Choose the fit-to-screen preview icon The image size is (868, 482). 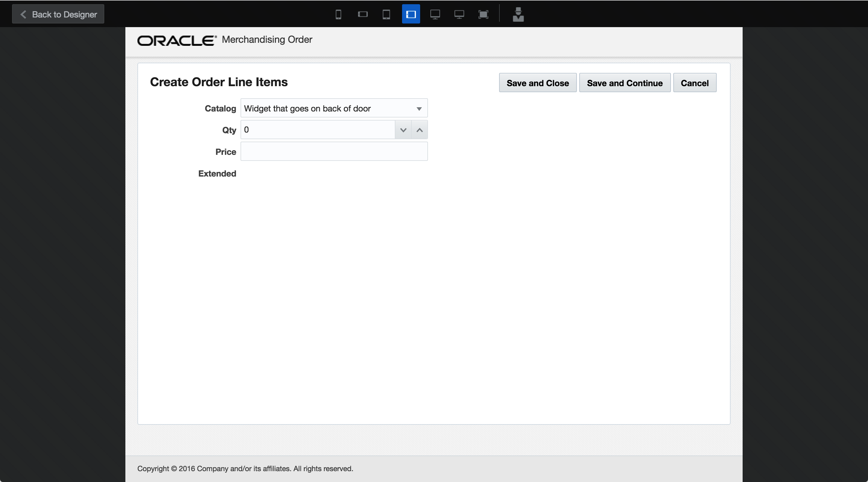pos(483,14)
